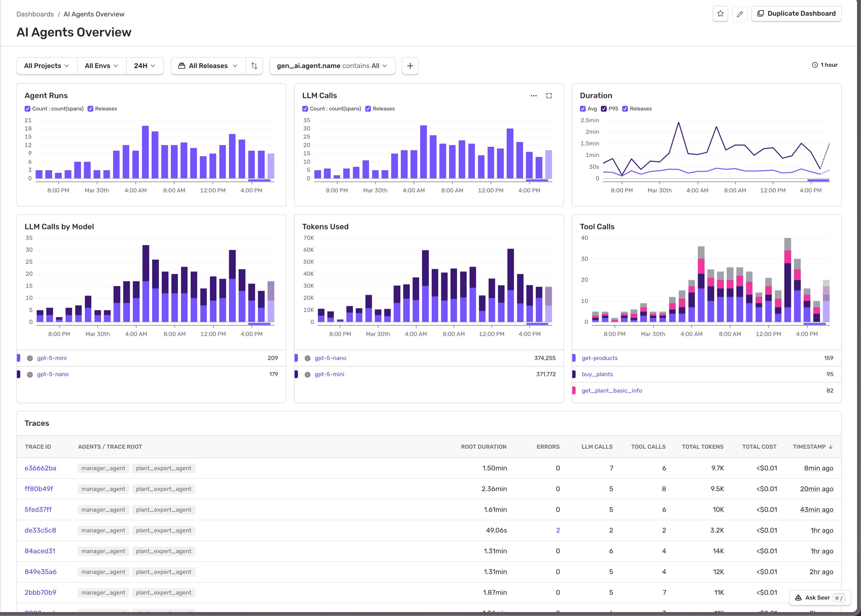Viewport: 861px width, 616px height.
Task: Select the pencil edit icon near Duplicate Dashboard
Action: tap(740, 14)
